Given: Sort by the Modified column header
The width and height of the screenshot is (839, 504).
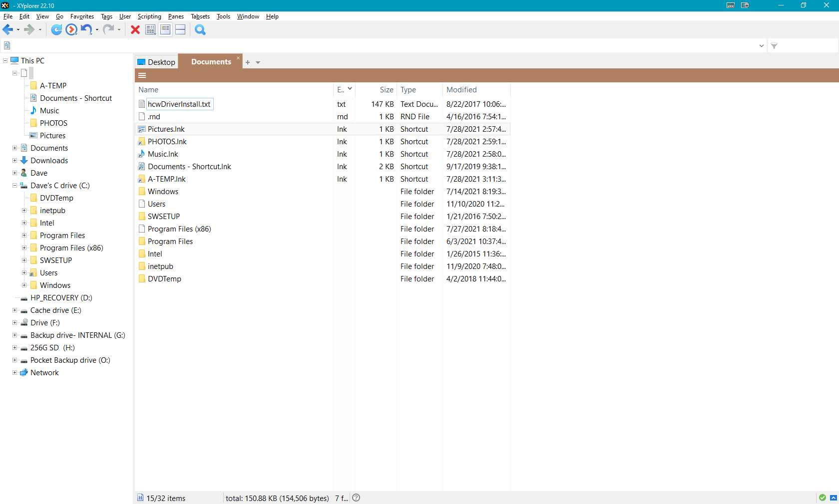Looking at the screenshot, I should click(x=476, y=90).
